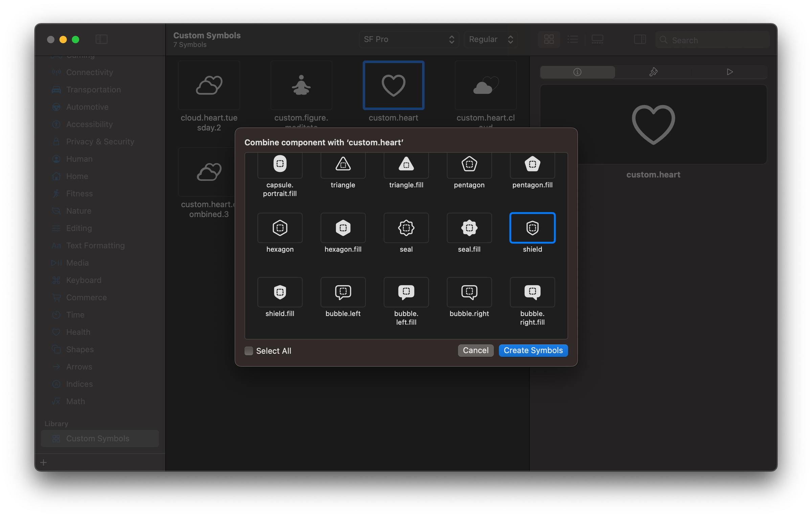Open the info tab in the inspector

(578, 72)
